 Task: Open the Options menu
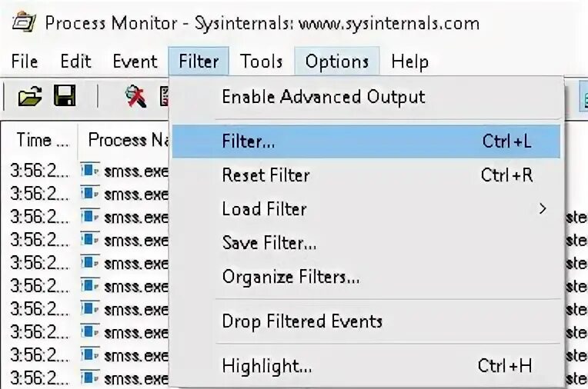point(337,62)
